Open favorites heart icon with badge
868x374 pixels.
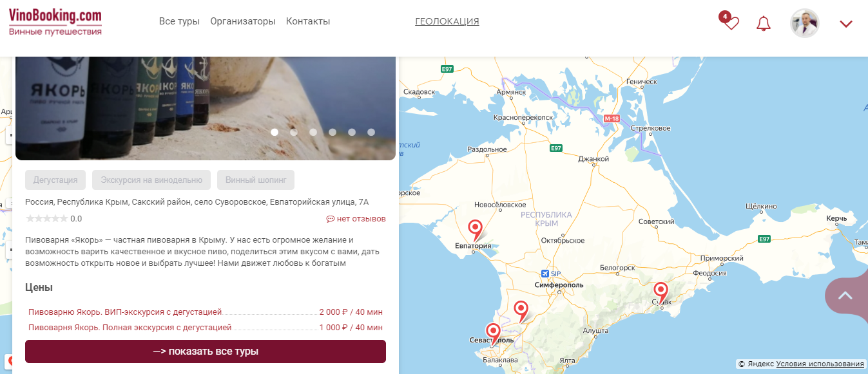[729, 21]
